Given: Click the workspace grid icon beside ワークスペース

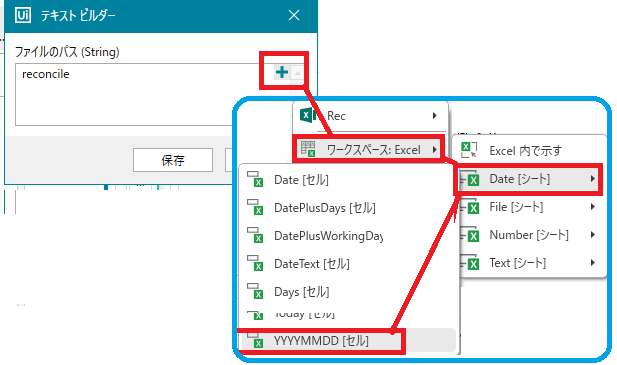Looking at the screenshot, I should 308,149.
